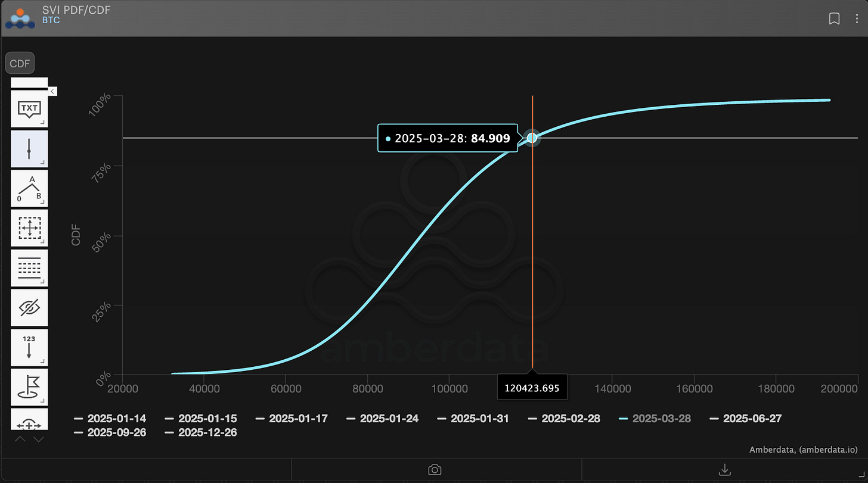Click the 20000 x-axis tick label

pos(122,388)
